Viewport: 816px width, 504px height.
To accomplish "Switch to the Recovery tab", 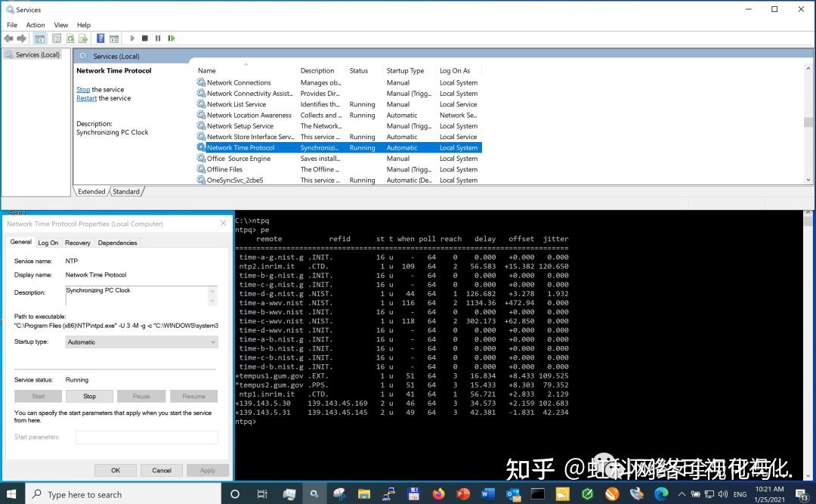I will point(76,242).
